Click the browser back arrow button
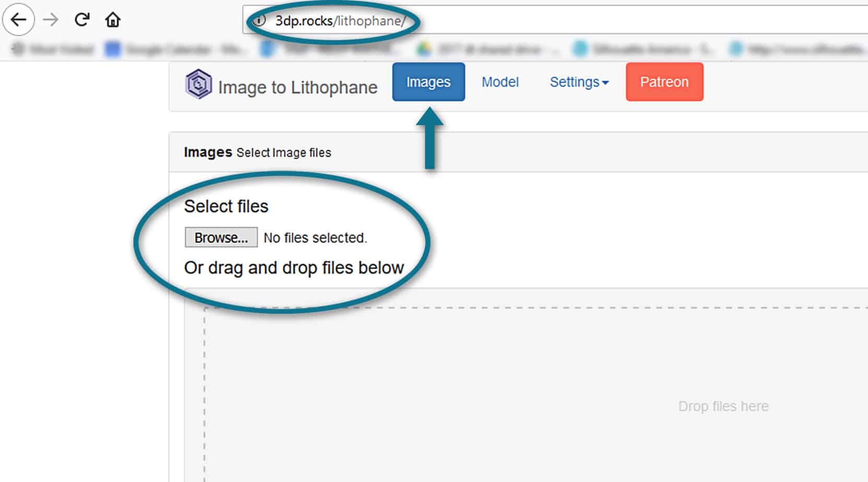 click(19, 20)
